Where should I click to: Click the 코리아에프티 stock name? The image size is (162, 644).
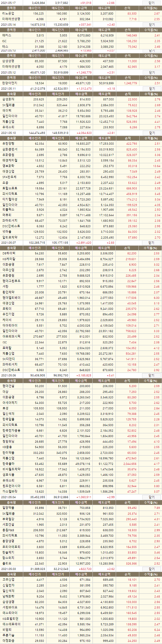(11, 547)
